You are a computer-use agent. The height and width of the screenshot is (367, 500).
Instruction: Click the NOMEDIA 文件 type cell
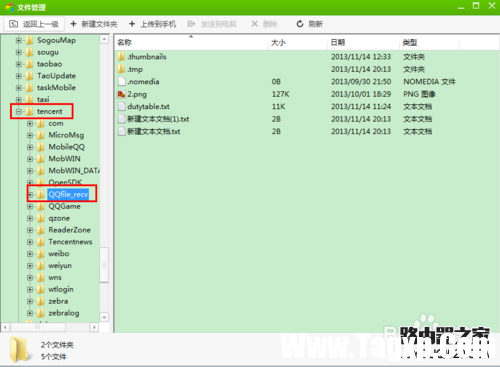pyautogui.click(x=429, y=82)
